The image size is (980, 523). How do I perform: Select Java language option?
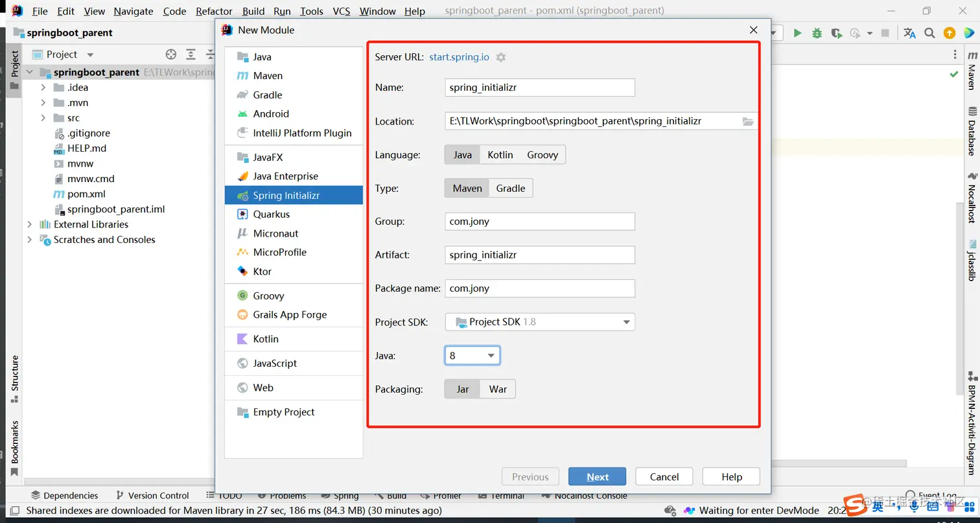coord(462,155)
